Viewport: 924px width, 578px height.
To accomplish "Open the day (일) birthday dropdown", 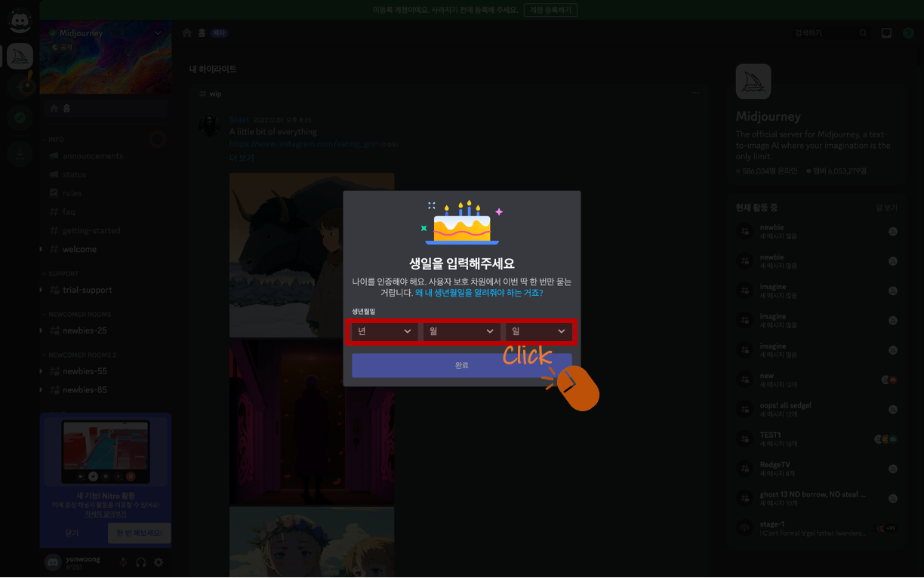I will pos(539,331).
